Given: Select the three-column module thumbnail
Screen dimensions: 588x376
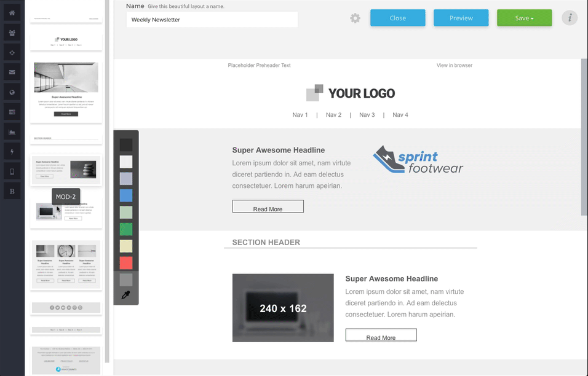Looking at the screenshot, I should [66, 264].
